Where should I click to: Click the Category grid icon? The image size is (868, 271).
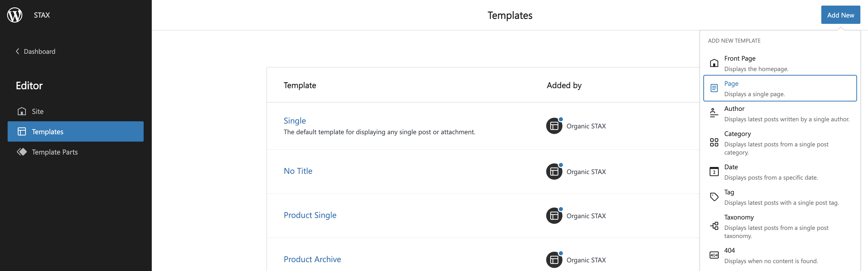click(714, 142)
